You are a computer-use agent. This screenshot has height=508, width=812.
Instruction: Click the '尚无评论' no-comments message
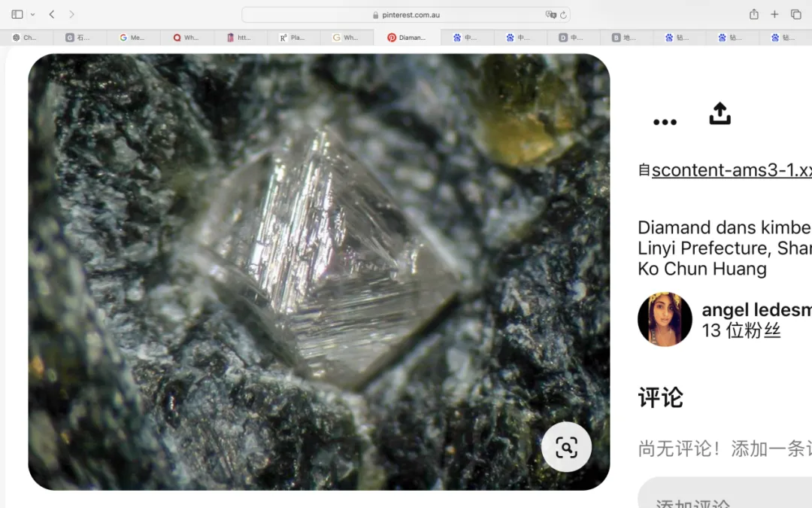725,449
